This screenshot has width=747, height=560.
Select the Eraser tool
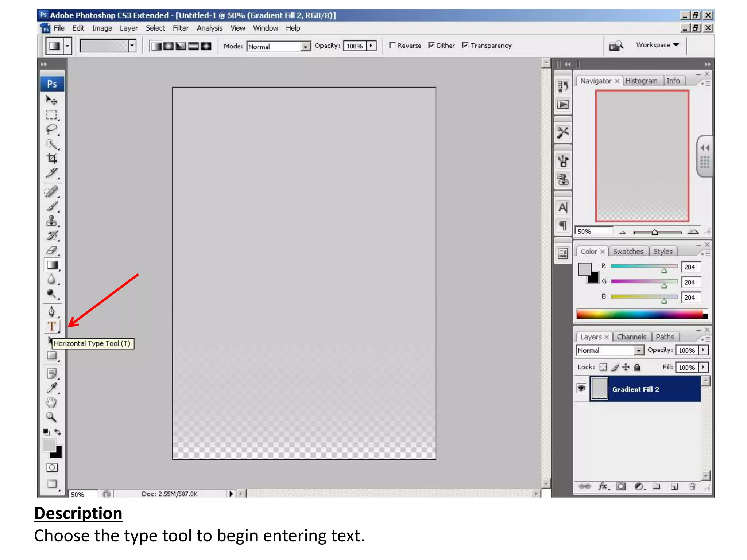point(52,250)
